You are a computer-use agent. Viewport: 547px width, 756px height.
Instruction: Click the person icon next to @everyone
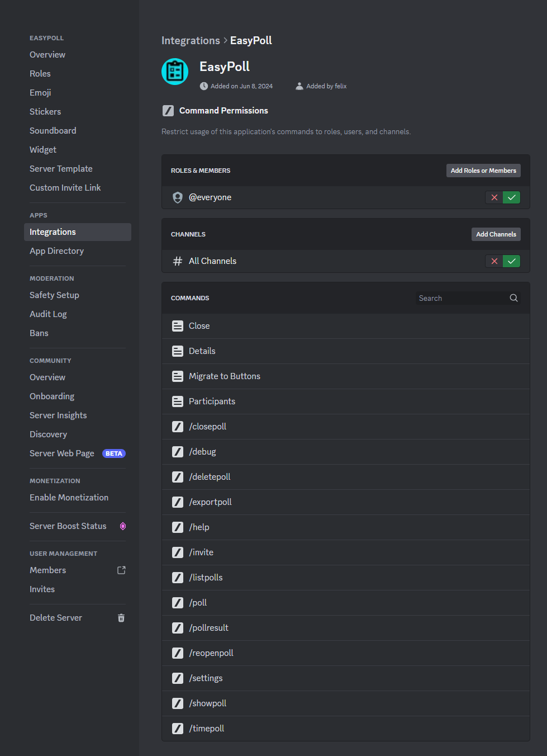(177, 197)
